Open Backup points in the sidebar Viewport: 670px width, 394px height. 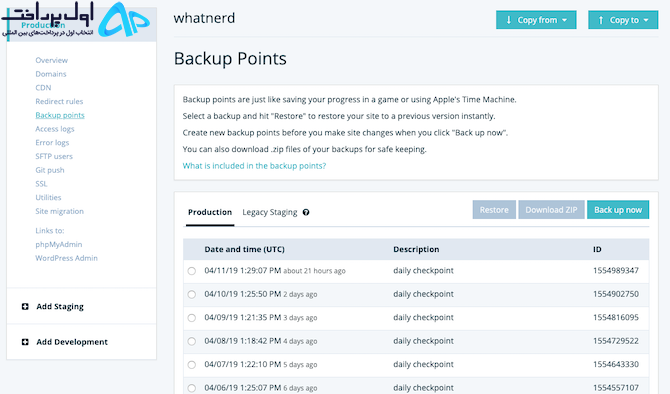tap(60, 115)
